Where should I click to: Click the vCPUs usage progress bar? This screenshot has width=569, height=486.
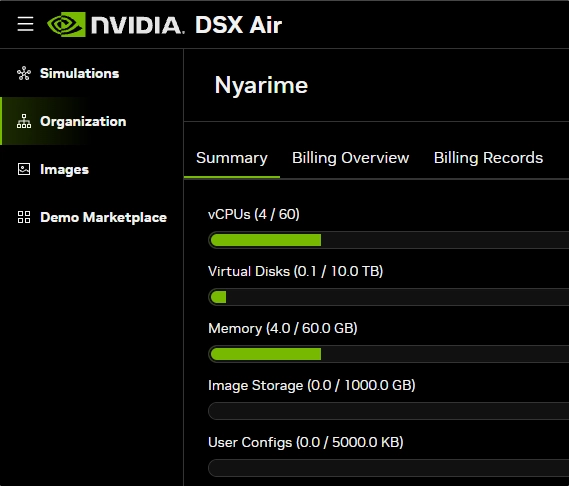pyautogui.click(x=389, y=240)
